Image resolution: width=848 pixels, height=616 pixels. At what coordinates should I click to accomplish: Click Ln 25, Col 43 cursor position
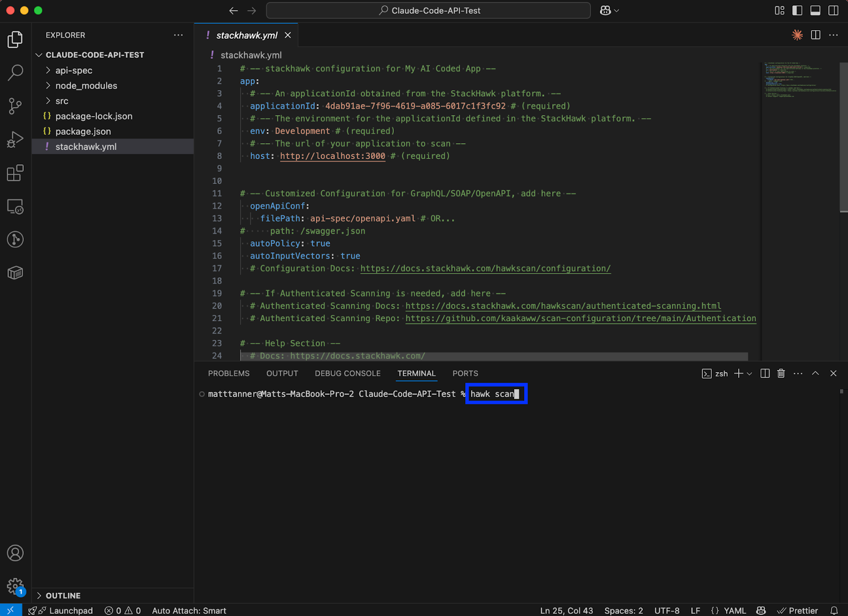coord(567,610)
